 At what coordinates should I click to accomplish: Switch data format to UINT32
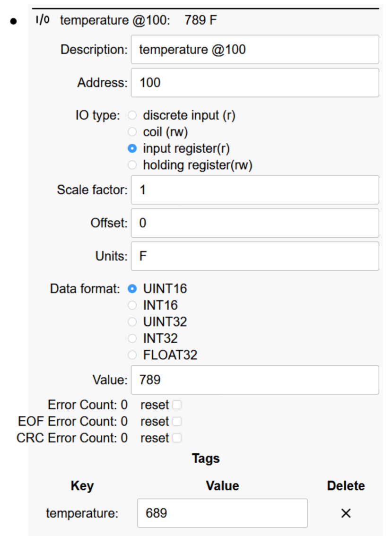coord(133,322)
